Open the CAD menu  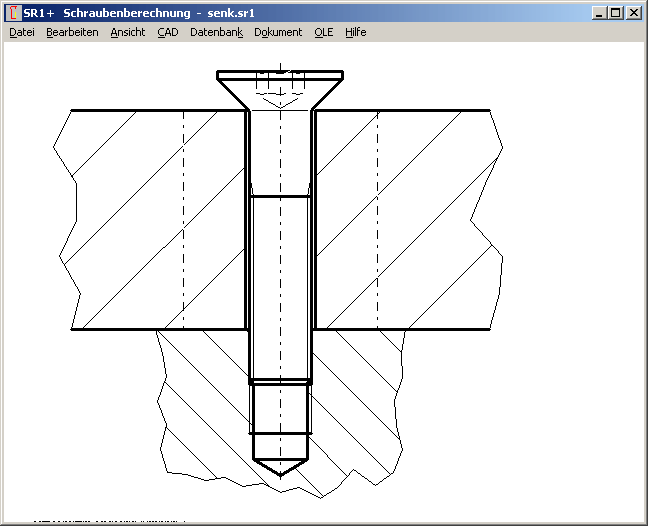(167, 32)
